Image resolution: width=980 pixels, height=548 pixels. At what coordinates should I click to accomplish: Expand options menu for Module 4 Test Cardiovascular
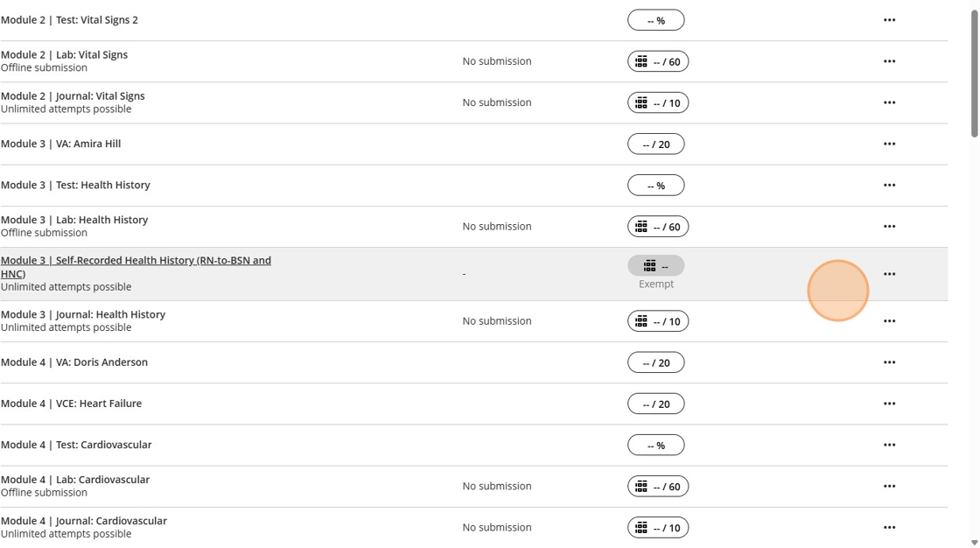point(889,445)
